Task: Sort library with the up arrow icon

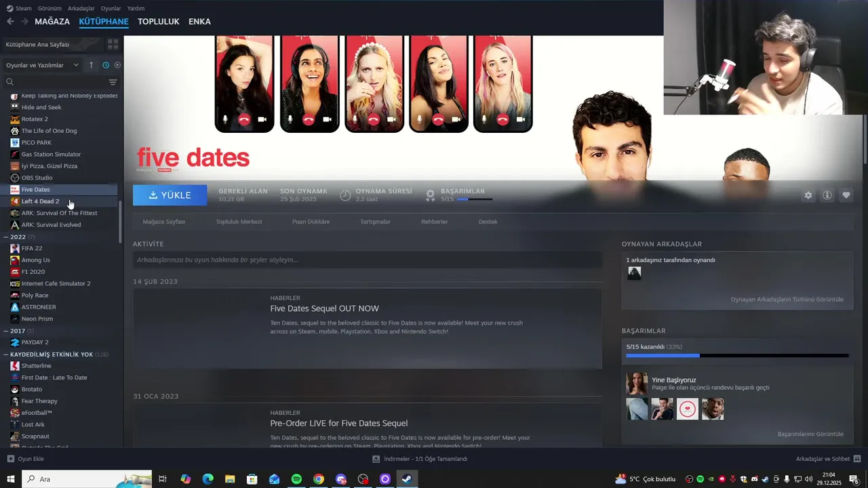Action: (92, 65)
